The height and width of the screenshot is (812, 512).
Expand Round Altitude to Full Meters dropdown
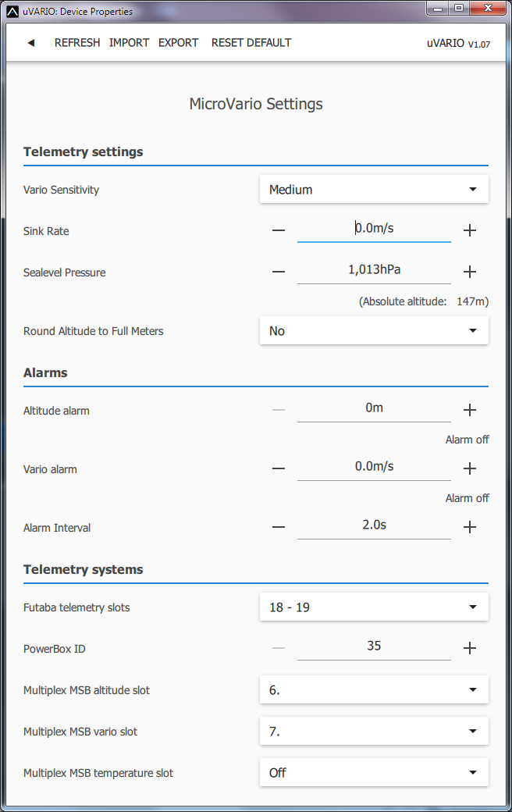point(374,331)
